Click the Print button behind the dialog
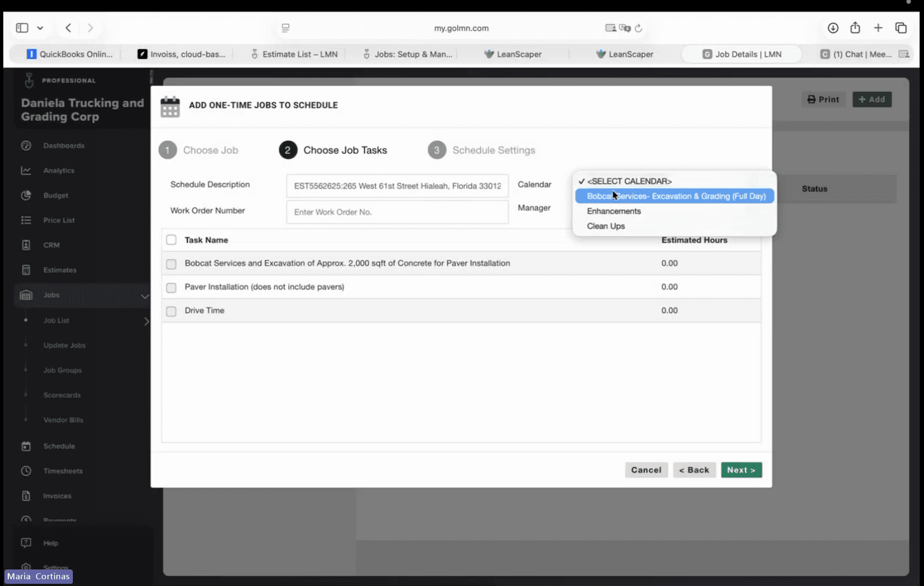The width and height of the screenshot is (924, 586). click(823, 99)
